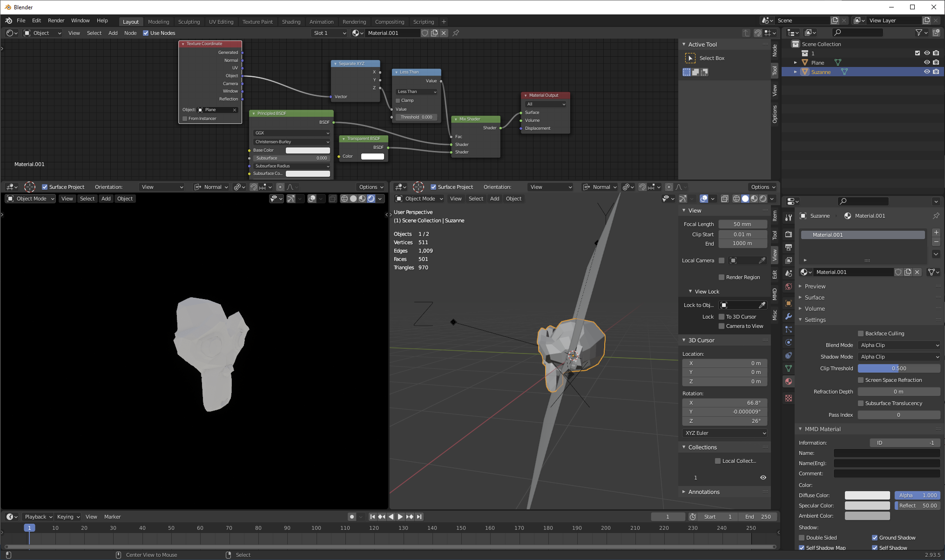Screen dimensions: 945x560
Task: Open the Object properties tab icon
Action: tap(789, 303)
